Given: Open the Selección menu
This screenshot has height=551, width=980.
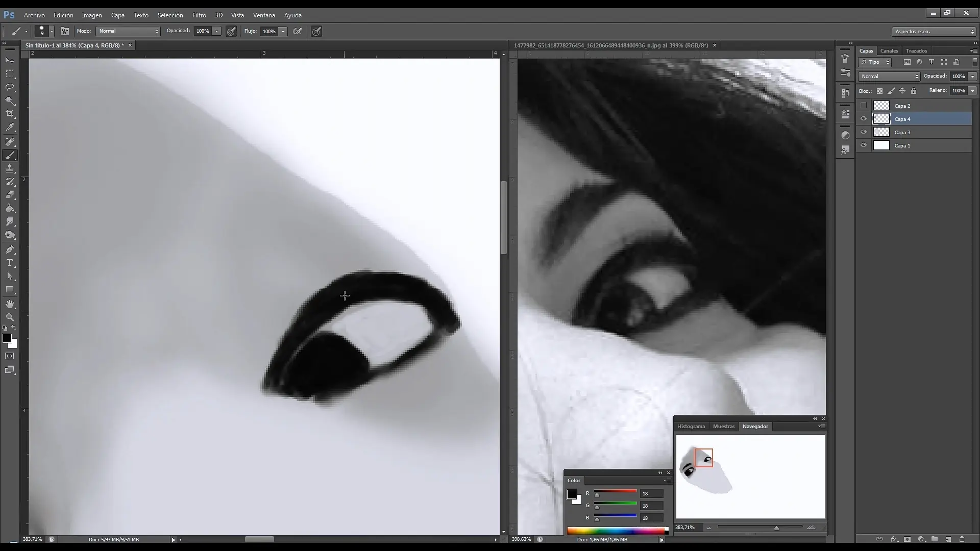Looking at the screenshot, I should coord(170,15).
